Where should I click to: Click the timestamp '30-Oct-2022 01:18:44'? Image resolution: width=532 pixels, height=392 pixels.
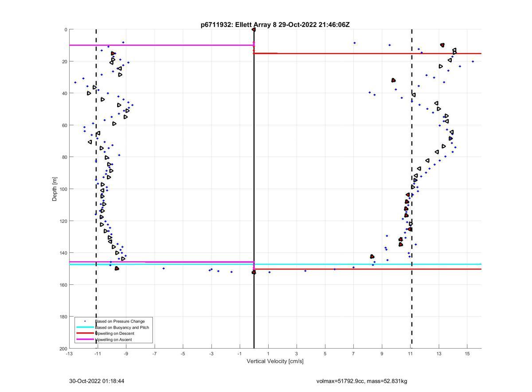tap(97, 381)
